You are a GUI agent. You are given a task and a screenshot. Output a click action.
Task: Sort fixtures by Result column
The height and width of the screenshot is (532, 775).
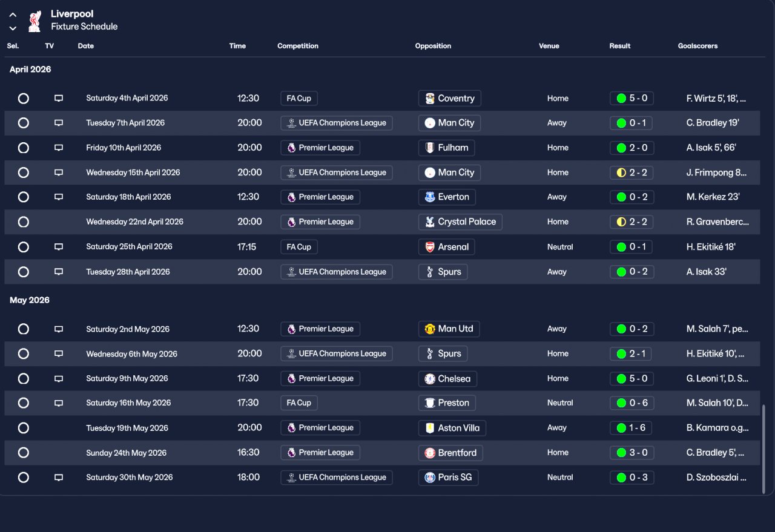tap(620, 46)
